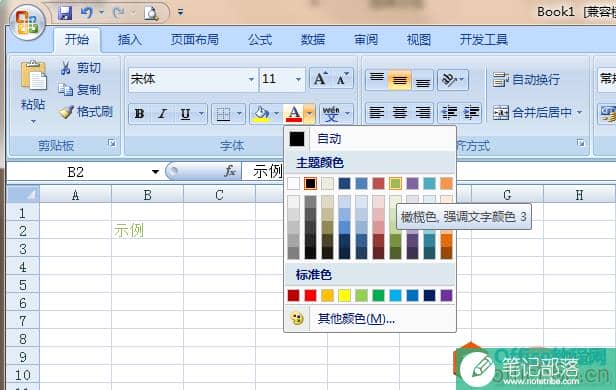Open fill color dropdown arrow
616x390 pixels.
[277, 114]
